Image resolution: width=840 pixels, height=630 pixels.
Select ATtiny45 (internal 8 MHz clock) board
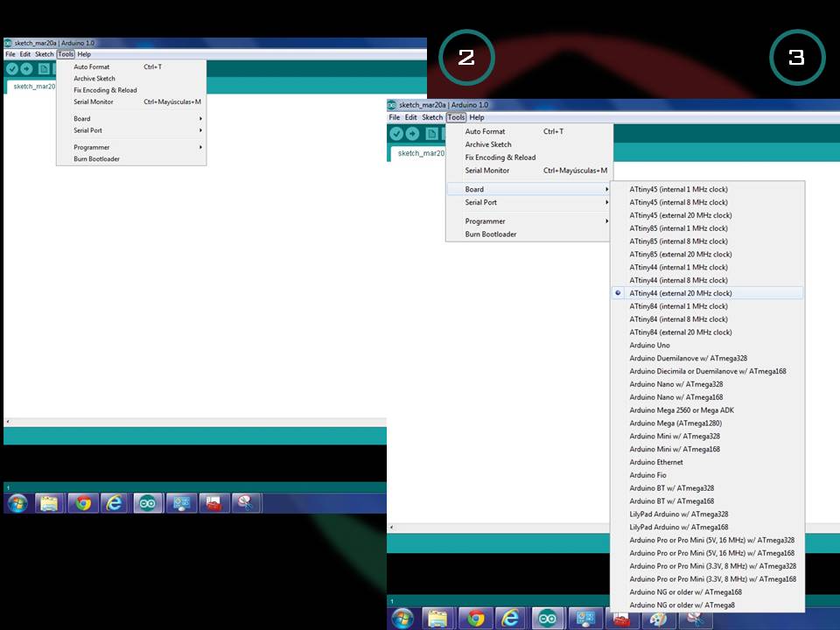click(x=707, y=202)
